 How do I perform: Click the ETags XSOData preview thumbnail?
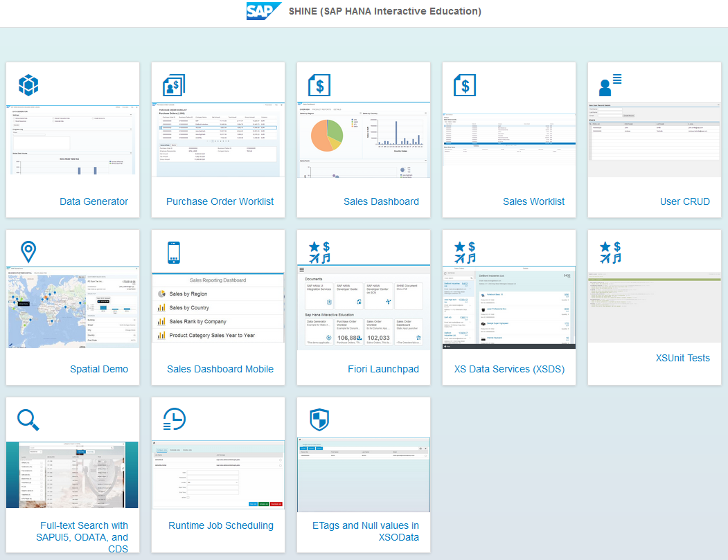click(364, 475)
